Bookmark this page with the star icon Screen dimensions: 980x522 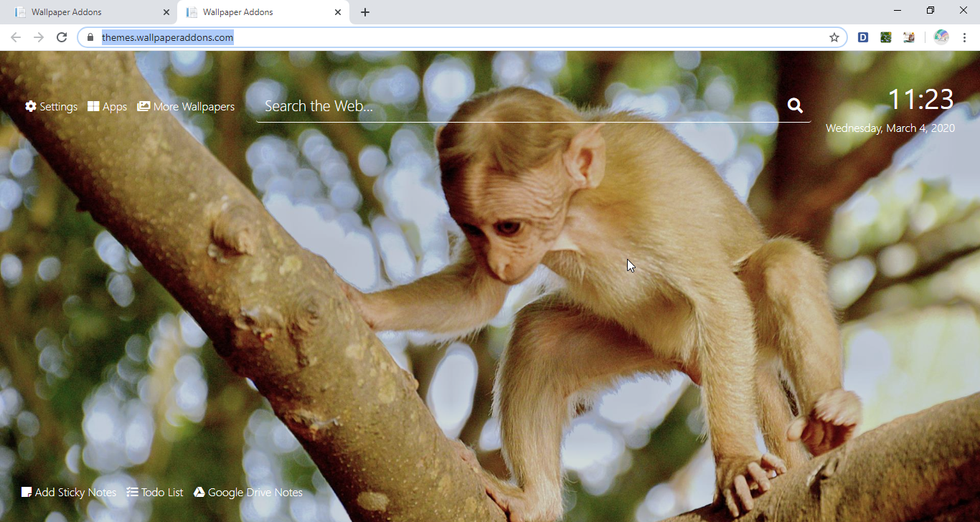[x=834, y=37]
